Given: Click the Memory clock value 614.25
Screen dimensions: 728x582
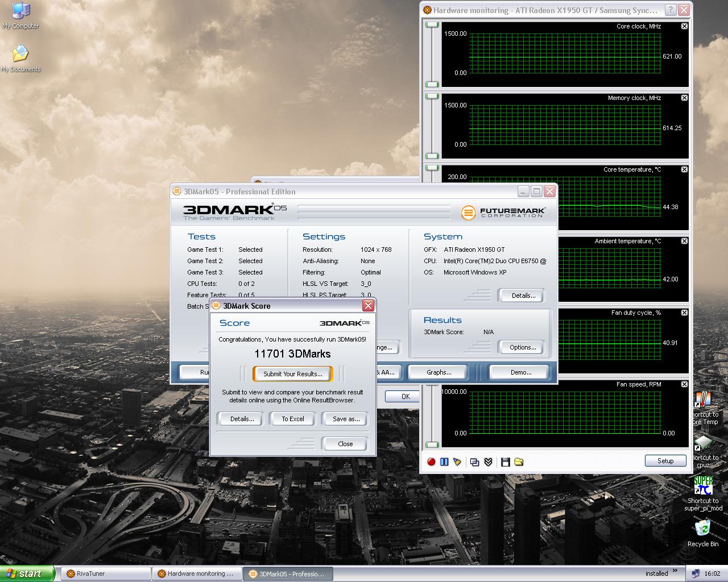Looking at the screenshot, I should [672, 128].
